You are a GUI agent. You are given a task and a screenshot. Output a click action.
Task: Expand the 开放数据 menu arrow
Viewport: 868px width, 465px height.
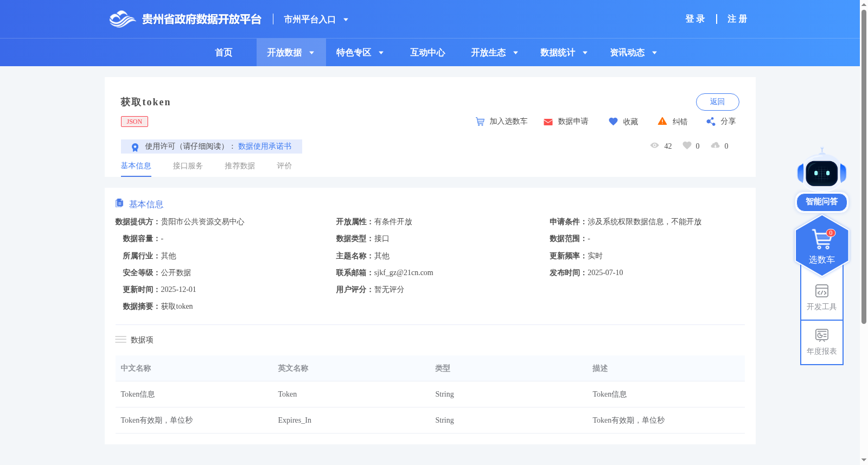click(311, 53)
